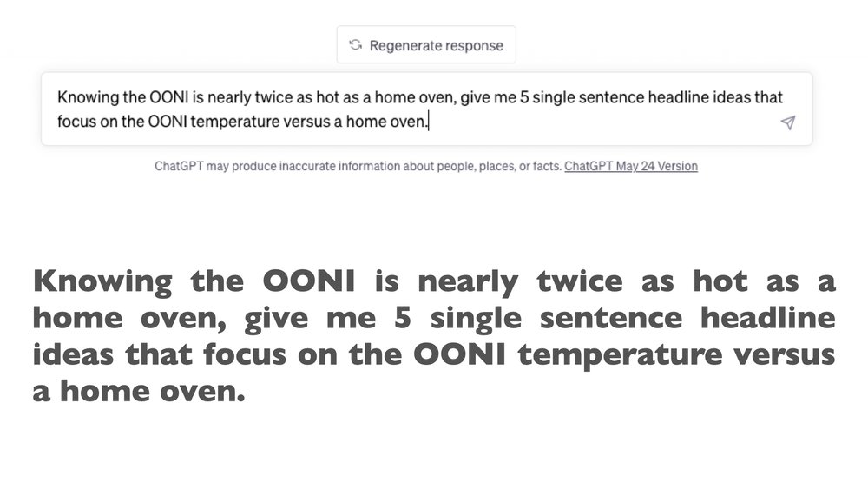Click the Regenerate response button
The image size is (868, 489).
click(426, 45)
